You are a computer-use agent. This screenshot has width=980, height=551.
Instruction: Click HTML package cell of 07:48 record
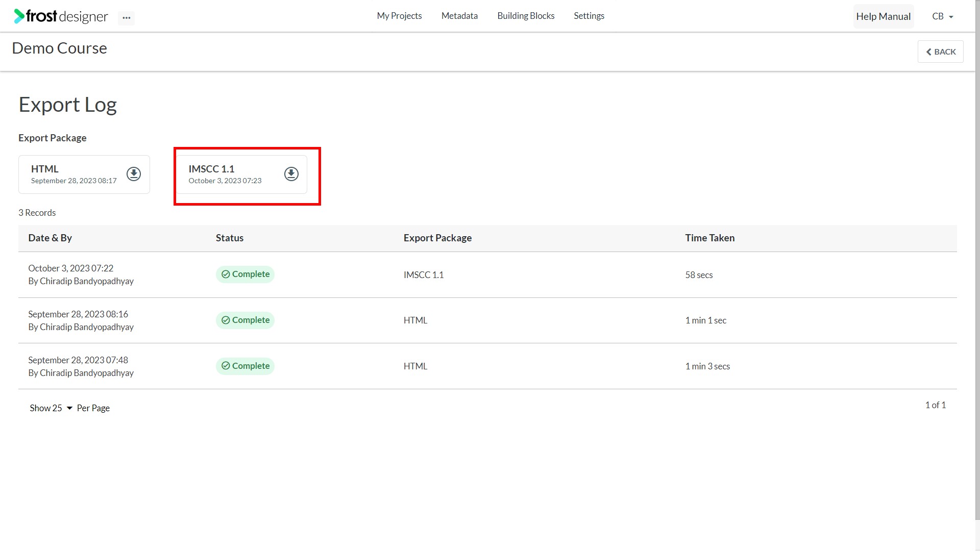pos(415,366)
